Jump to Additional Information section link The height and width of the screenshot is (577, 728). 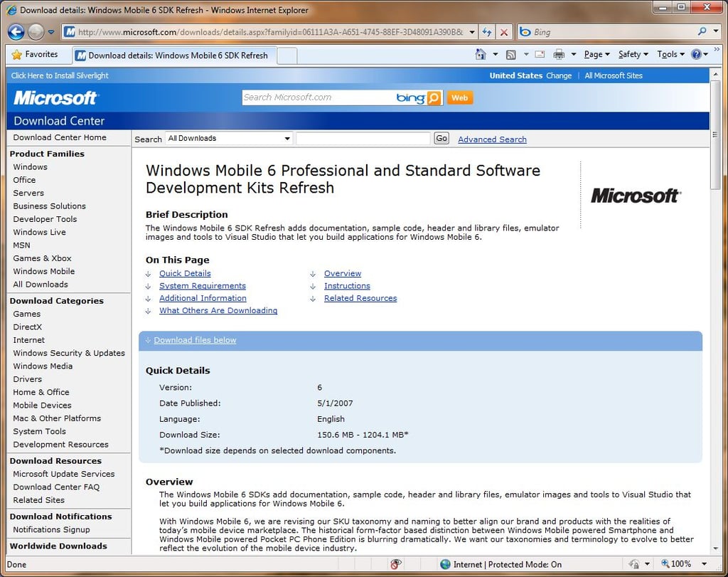(203, 298)
